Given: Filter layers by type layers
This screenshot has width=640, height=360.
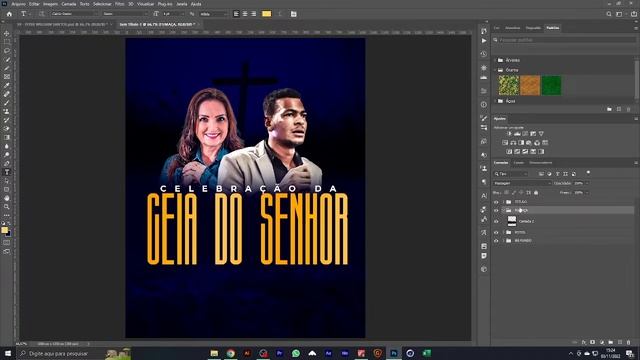Looking at the screenshot, I should point(558,174).
